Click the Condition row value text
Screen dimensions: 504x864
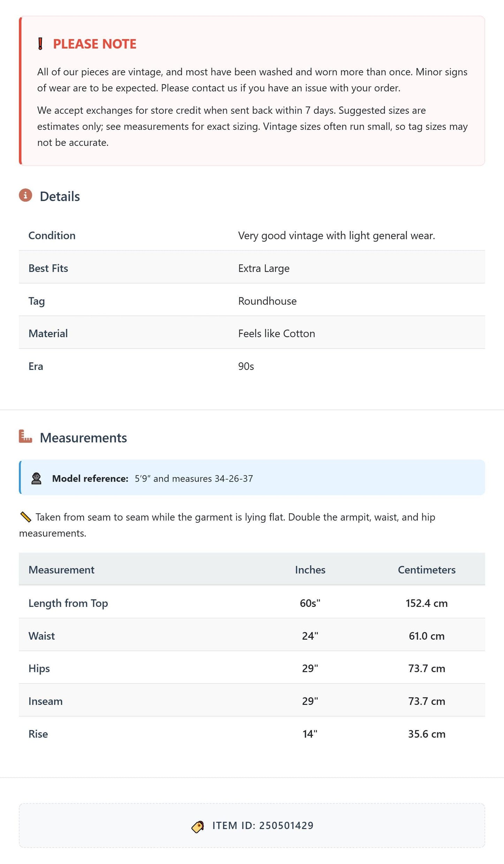tap(337, 236)
